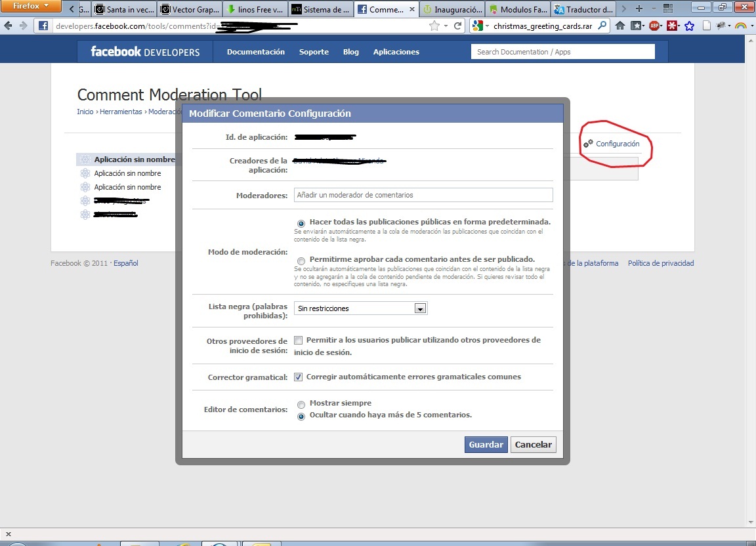
Task: Click the magnifier search icon
Action: [602, 26]
